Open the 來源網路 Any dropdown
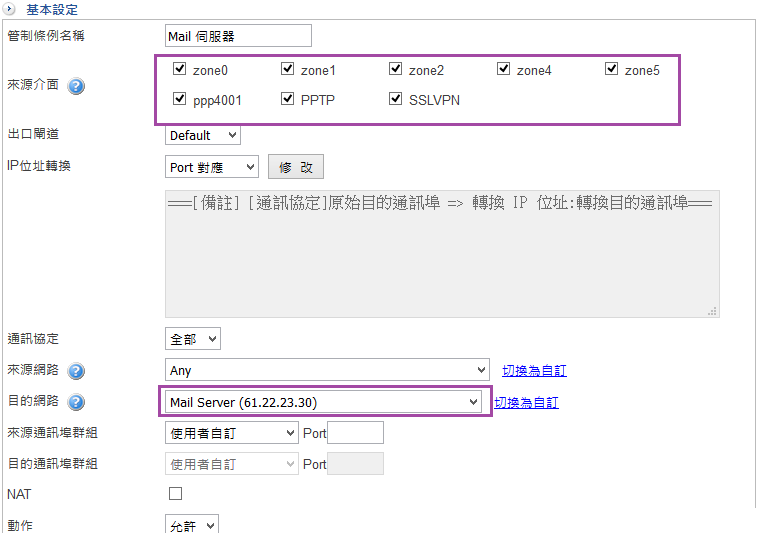This screenshot has height=533, width=757. point(327,370)
